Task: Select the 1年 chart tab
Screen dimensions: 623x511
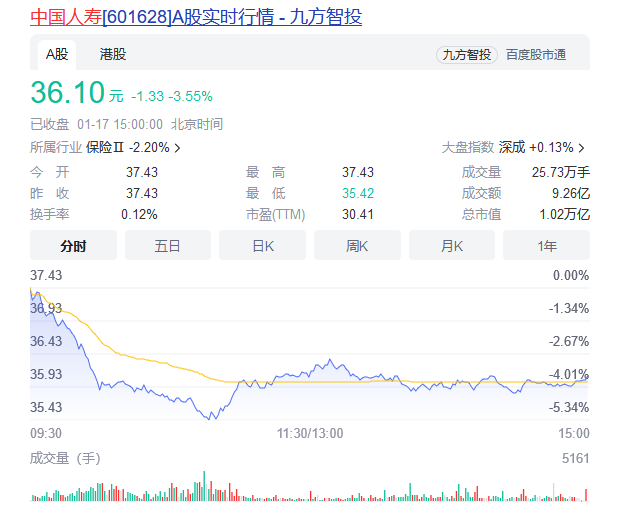Action: 546,246
